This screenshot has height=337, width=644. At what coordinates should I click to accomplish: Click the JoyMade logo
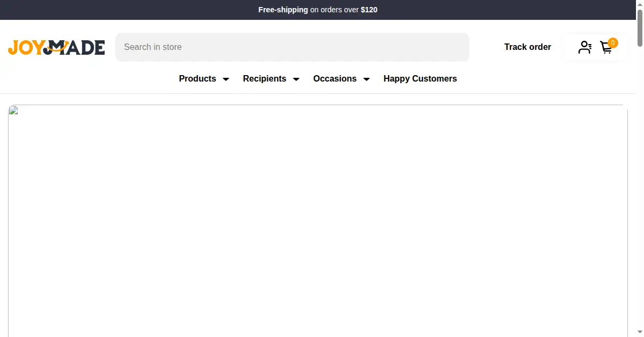coord(56,47)
